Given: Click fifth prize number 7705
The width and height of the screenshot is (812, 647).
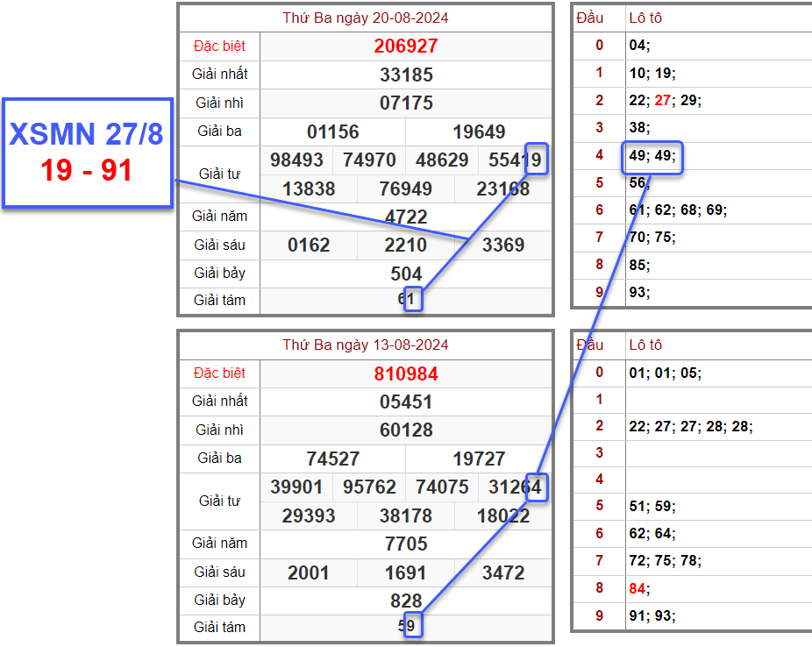Looking at the screenshot, I should (x=406, y=544).
